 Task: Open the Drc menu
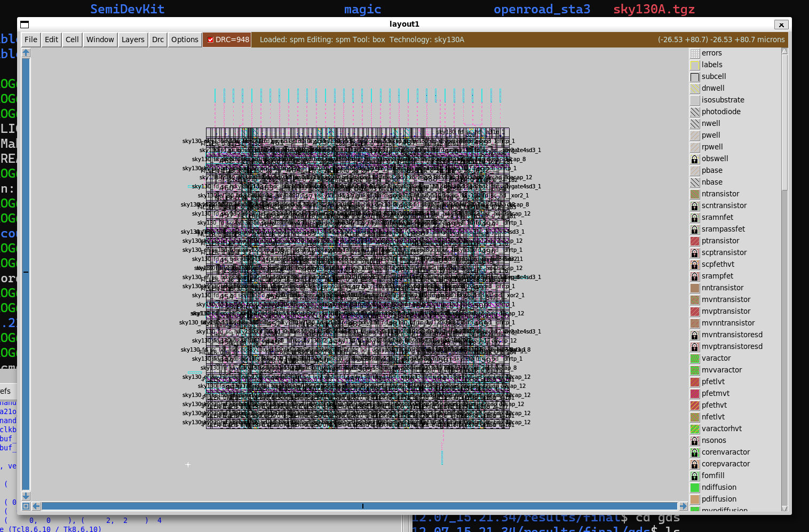pos(158,39)
